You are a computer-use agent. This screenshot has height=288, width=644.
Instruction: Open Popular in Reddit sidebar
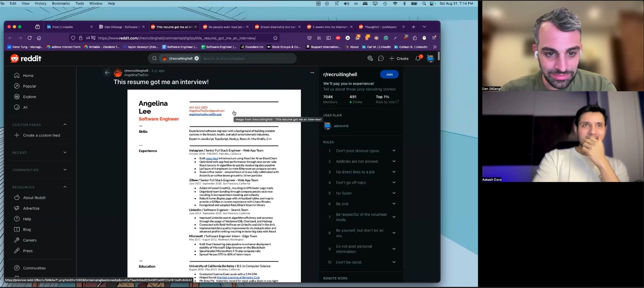pos(29,86)
